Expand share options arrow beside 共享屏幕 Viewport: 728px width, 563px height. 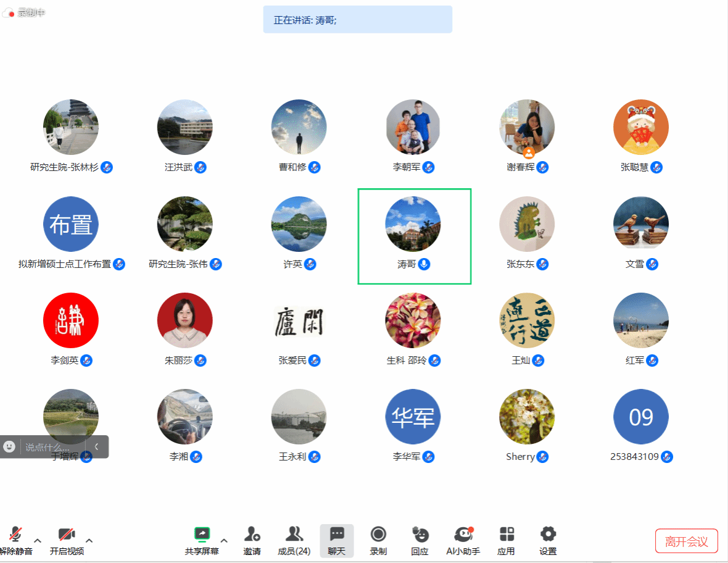[x=224, y=541]
